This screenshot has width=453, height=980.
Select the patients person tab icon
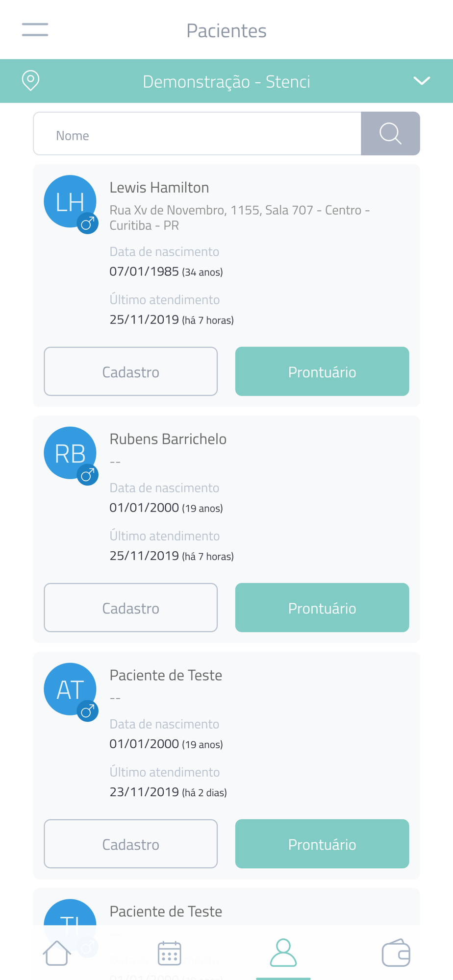[x=283, y=953]
